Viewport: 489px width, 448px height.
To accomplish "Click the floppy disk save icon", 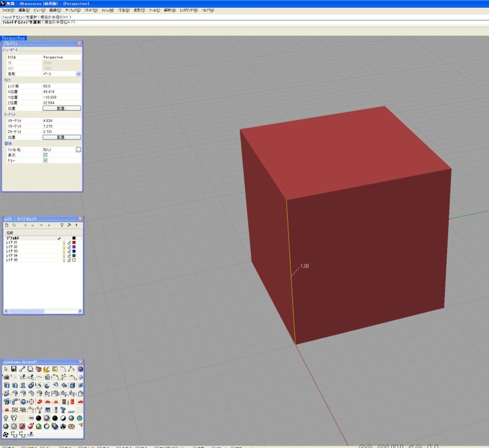I will 14,369.
